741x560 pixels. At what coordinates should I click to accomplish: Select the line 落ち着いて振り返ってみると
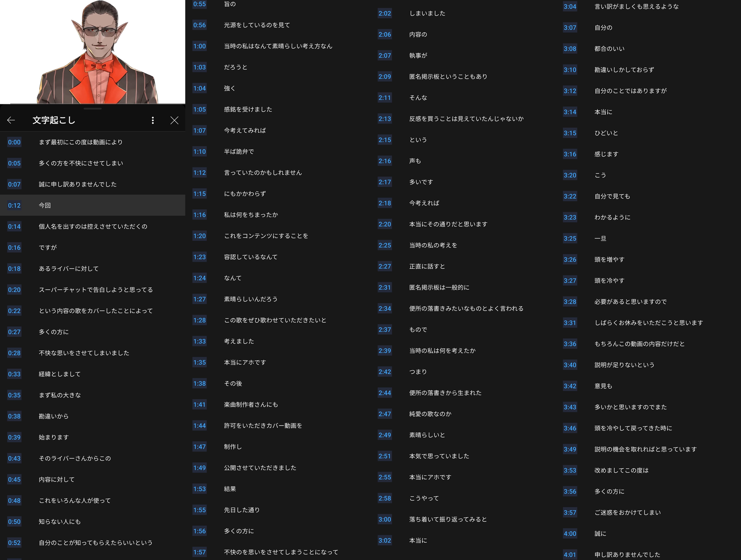[x=448, y=519]
